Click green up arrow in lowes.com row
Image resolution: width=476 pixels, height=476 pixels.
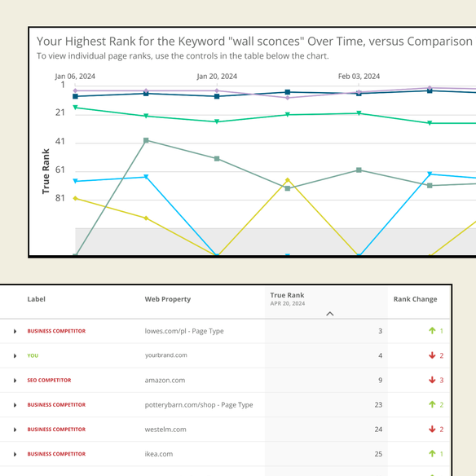click(x=432, y=331)
